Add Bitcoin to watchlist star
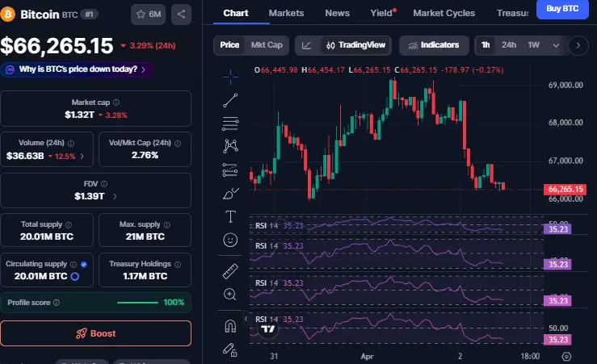 point(148,15)
